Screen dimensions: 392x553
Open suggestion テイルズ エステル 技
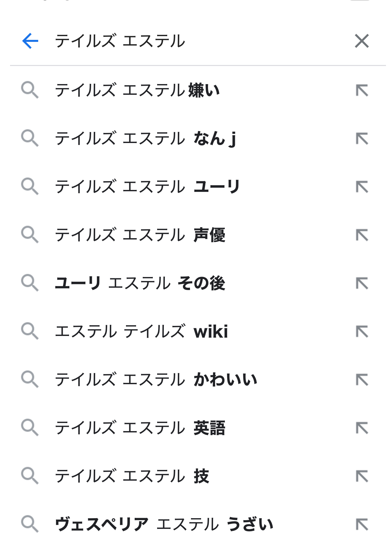click(x=132, y=476)
